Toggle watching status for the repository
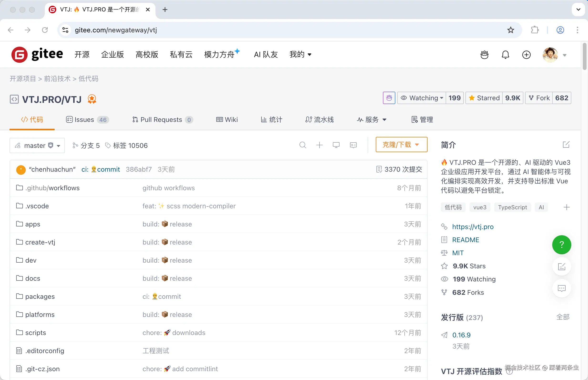Screen dimensions: 588x380 (421, 98)
